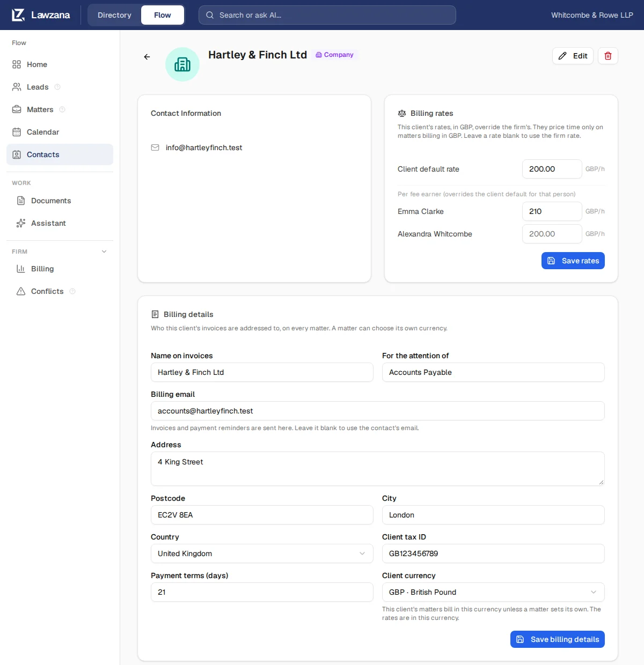Switch to the Directory tab

pos(114,15)
